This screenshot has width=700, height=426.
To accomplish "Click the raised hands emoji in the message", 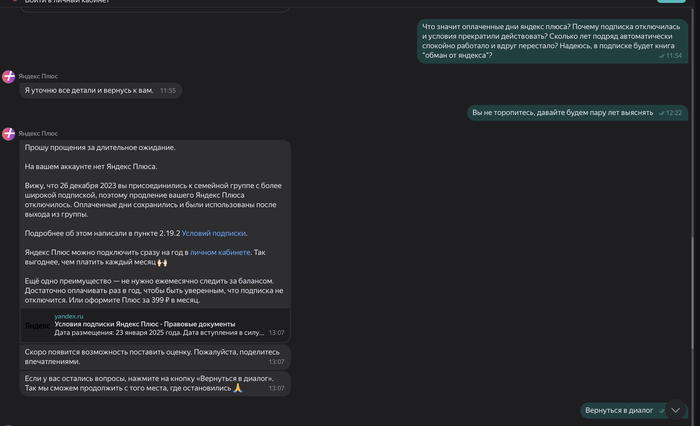I will point(162,263).
